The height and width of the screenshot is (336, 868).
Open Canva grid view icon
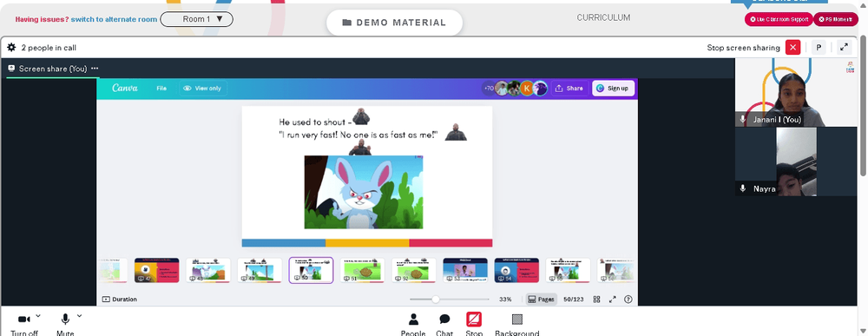[597, 300]
